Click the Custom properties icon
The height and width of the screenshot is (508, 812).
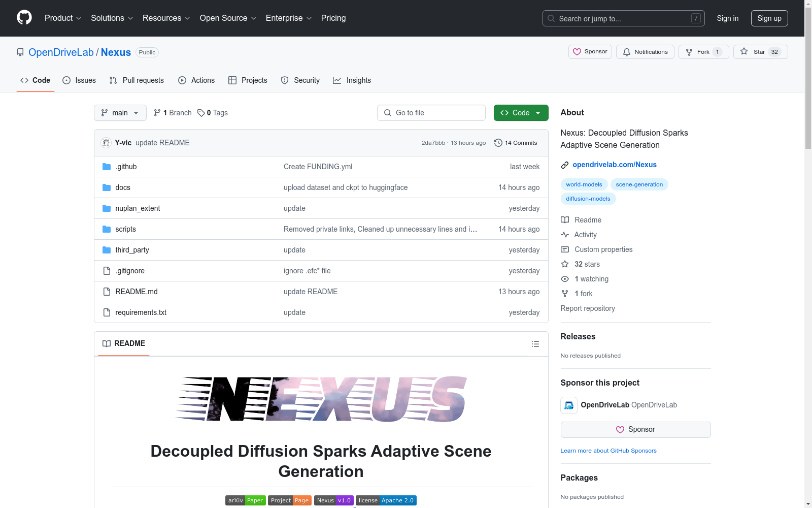coord(565,249)
